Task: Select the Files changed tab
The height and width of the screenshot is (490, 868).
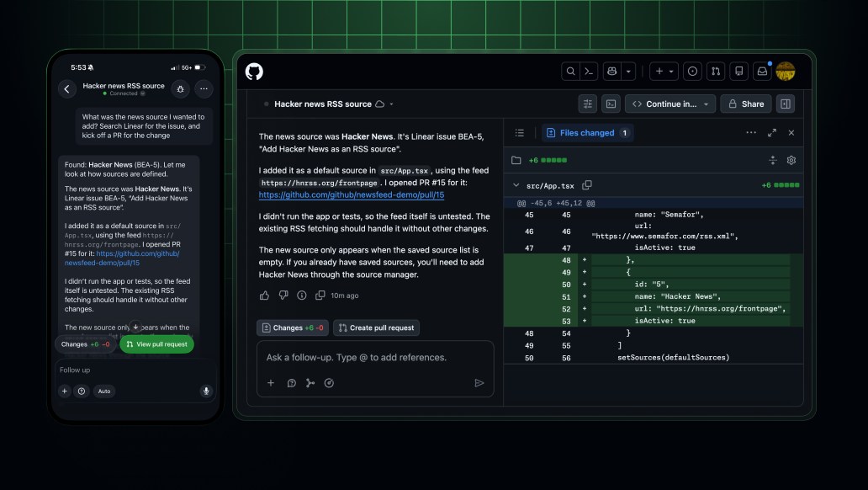Action: point(587,133)
